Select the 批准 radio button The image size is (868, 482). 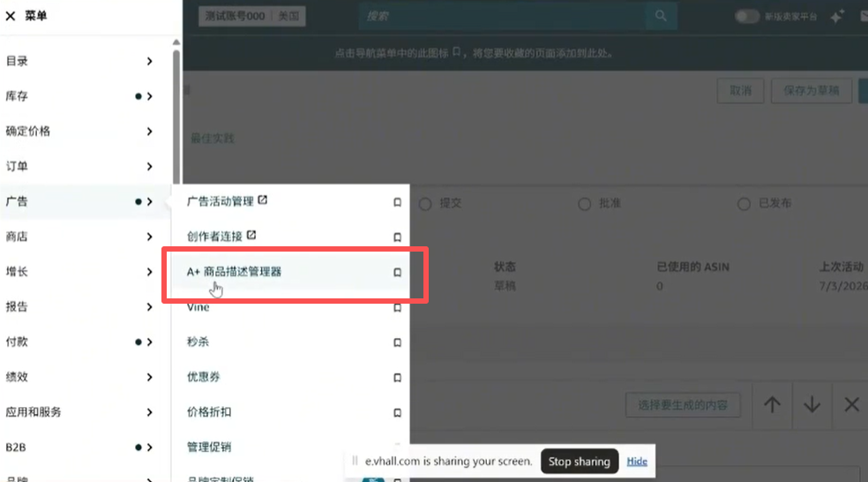585,204
